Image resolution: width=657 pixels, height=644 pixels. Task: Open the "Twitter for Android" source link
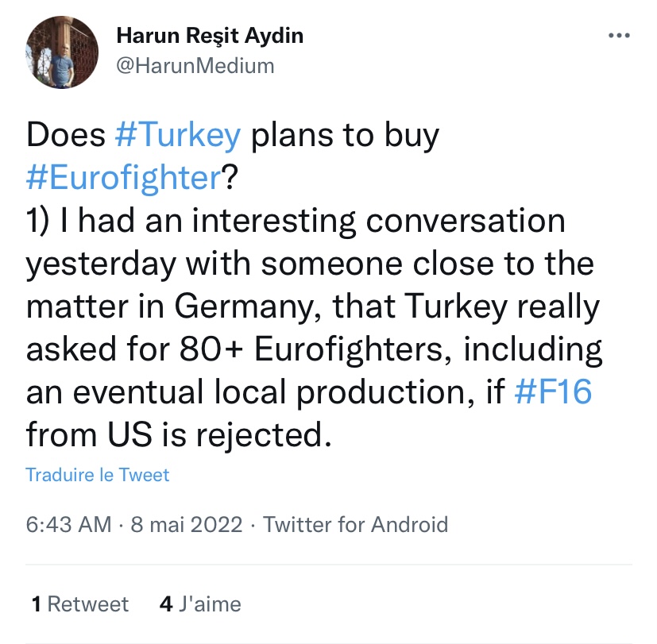click(x=355, y=524)
